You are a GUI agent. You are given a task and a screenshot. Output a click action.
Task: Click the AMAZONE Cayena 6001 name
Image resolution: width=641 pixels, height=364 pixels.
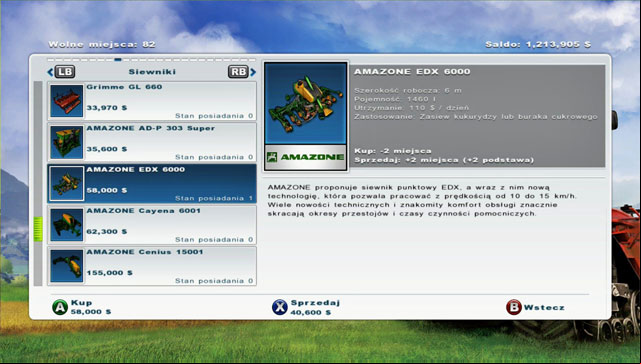pos(143,211)
